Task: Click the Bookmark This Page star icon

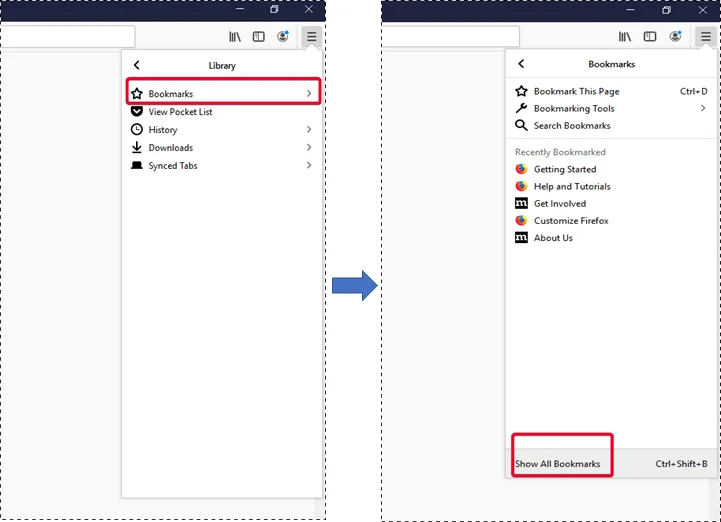Action: coord(521,91)
